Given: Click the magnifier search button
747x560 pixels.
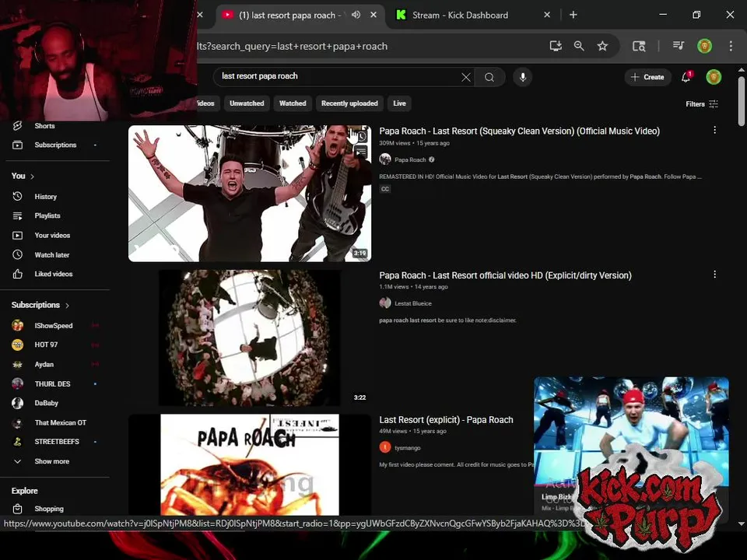Looking at the screenshot, I should coord(489,77).
